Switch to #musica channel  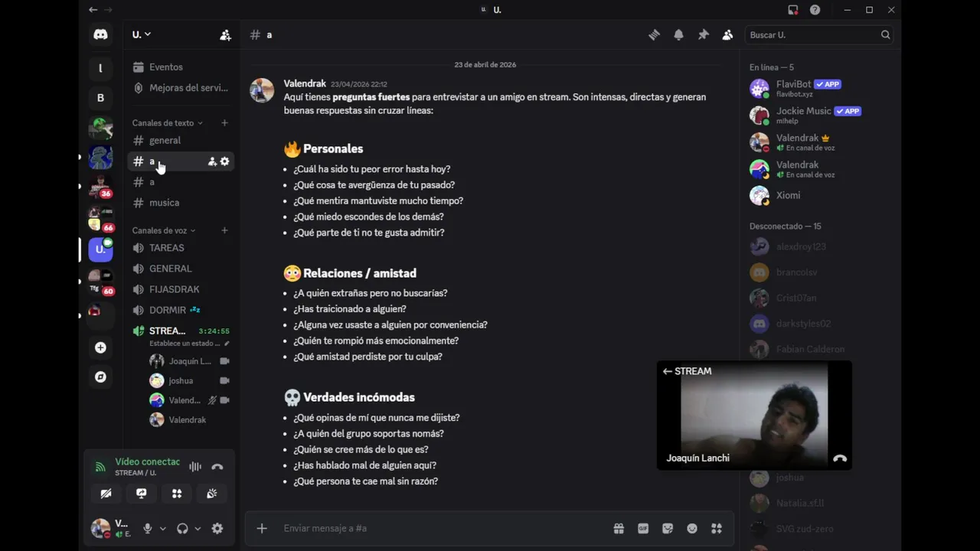[181, 203]
